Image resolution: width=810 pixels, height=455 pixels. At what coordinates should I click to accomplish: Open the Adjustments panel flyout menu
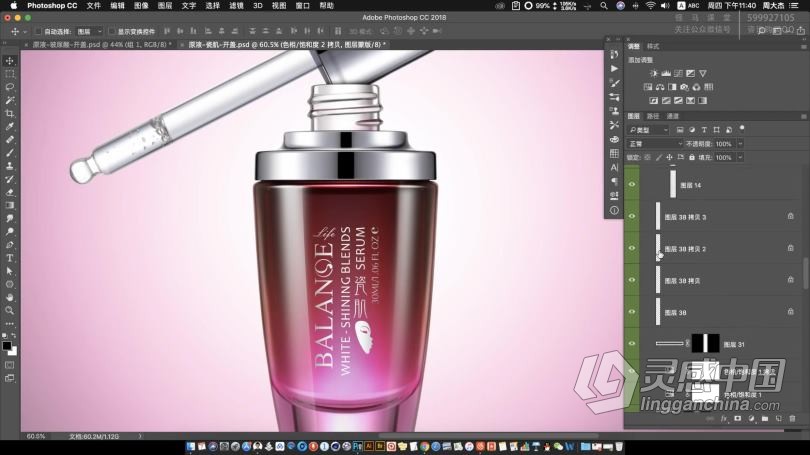803,46
